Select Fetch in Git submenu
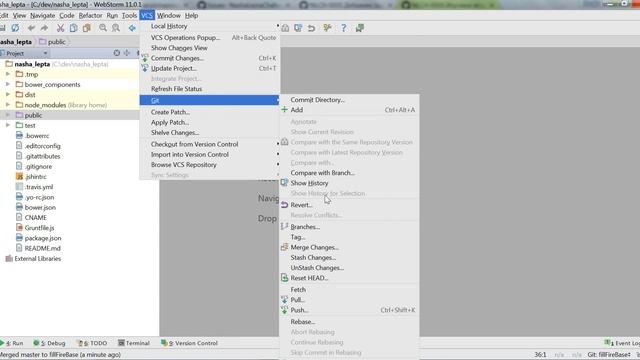 (349, 289)
